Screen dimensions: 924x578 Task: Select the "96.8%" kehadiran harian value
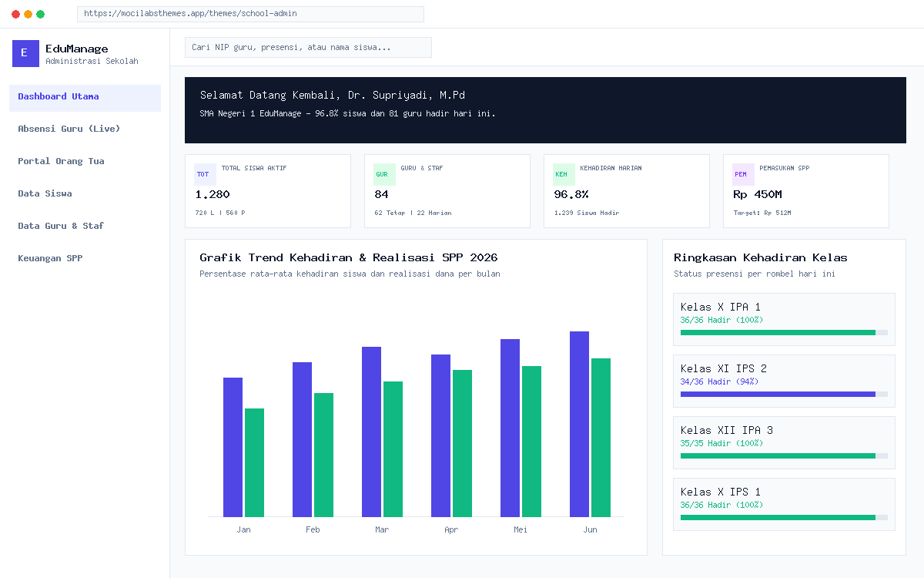pos(571,194)
